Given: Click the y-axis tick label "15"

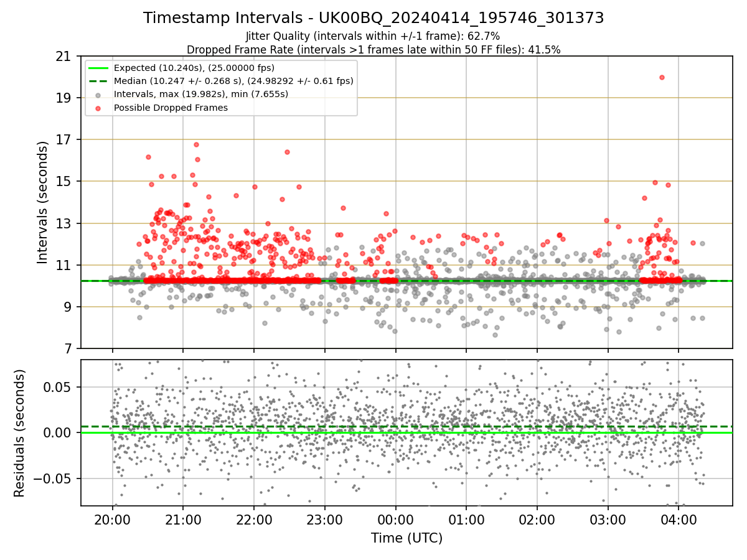Looking at the screenshot, I should [x=63, y=182].
